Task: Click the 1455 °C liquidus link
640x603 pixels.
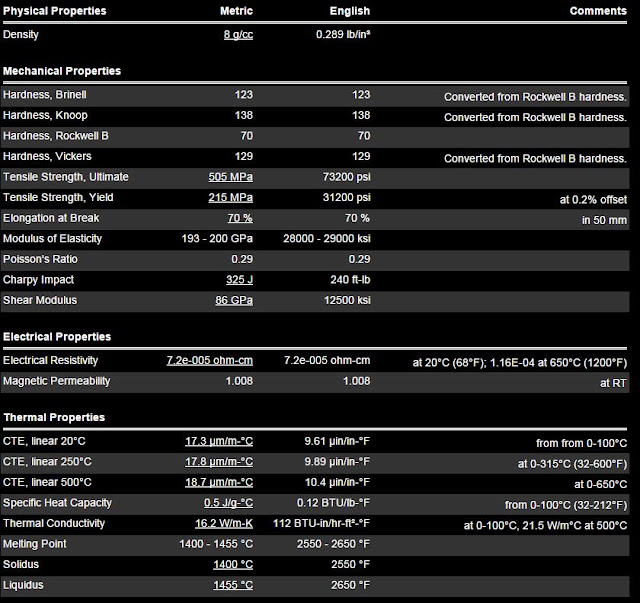Action: pyautogui.click(x=233, y=585)
